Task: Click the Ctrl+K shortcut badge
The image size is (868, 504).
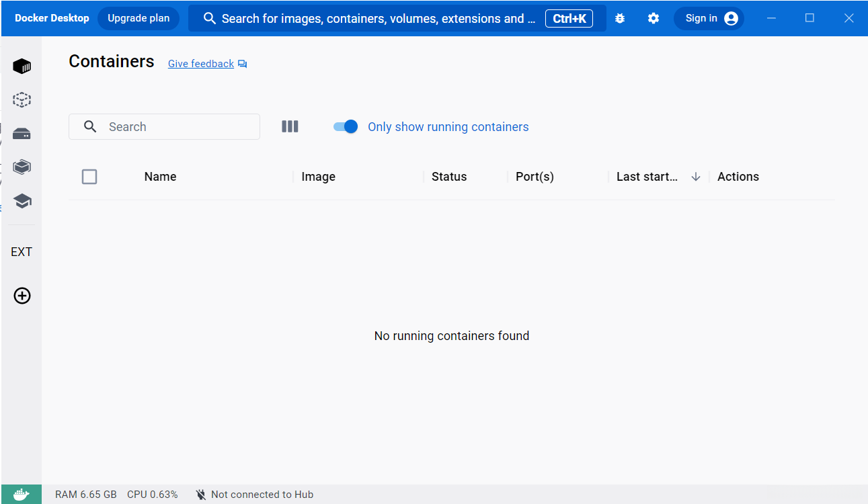Action: (x=569, y=19)
